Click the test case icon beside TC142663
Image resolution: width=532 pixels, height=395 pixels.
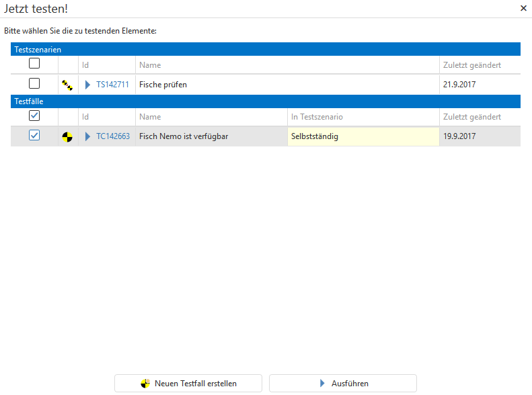click(67, 136)
